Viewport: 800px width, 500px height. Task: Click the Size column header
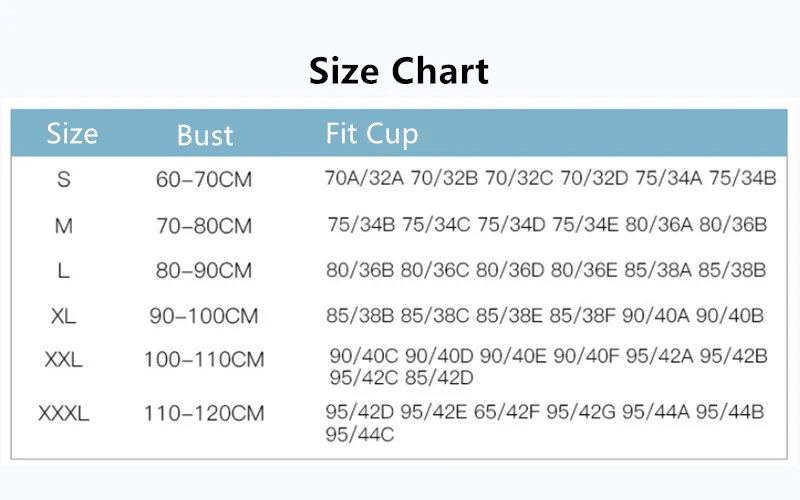pyautogui.click(x=72, y=133)
